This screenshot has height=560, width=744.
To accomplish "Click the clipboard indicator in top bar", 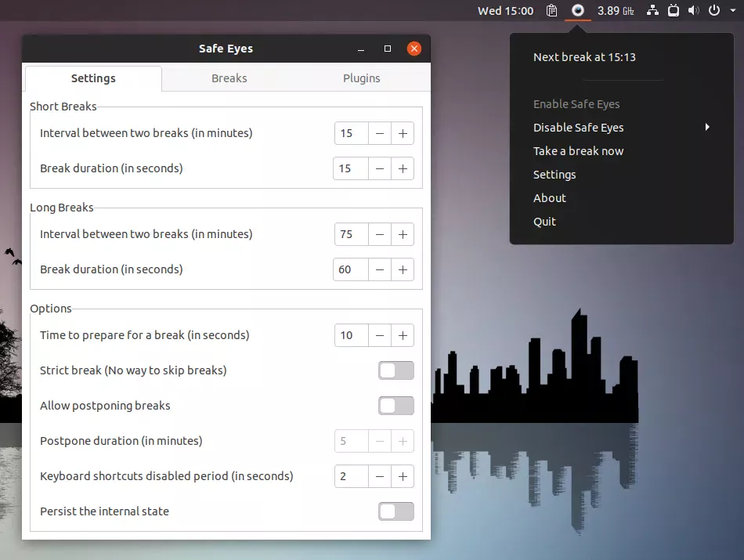I will tap(552, 11).
